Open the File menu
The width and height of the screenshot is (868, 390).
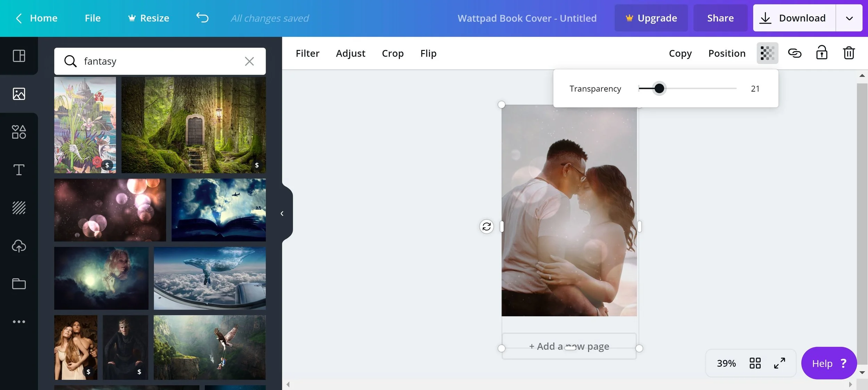click(93, 18)
